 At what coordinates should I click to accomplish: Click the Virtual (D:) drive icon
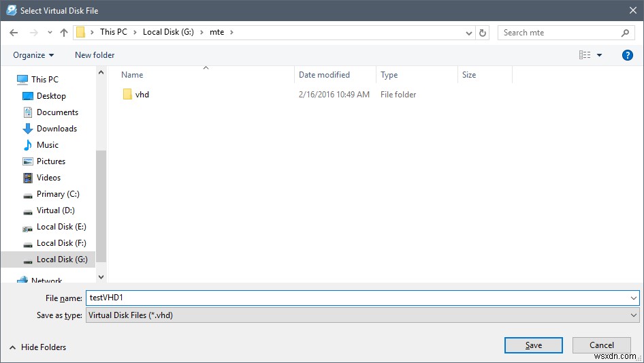pos(27,212)
